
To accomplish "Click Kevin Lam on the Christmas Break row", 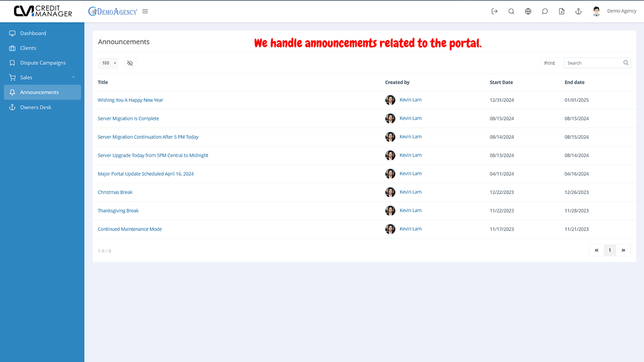I will [411, 192].
